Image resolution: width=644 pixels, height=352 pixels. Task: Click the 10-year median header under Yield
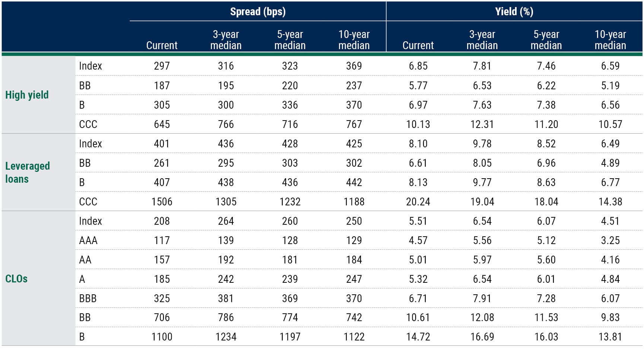coord(610,40)
